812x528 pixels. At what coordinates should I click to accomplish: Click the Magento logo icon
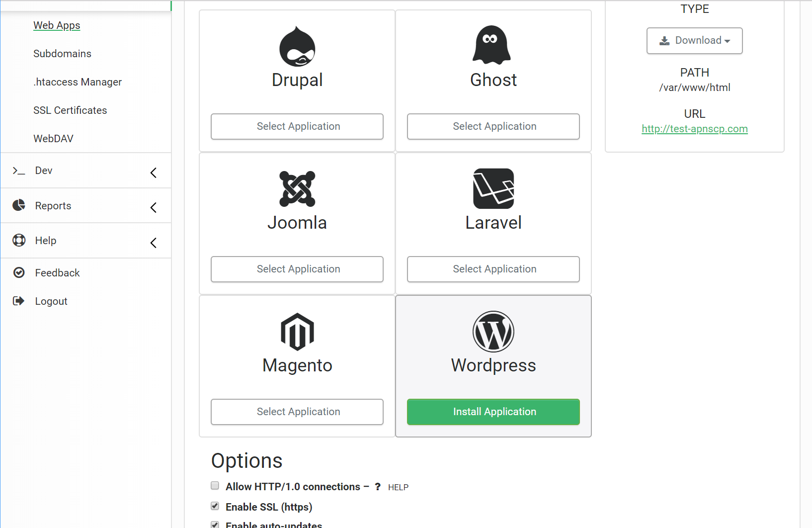coord(297,332)
